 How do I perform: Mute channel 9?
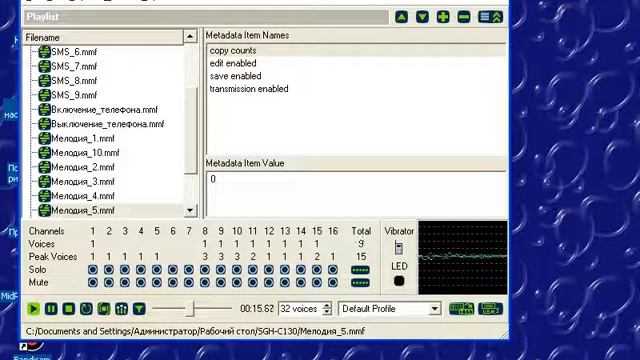[221, 282]
